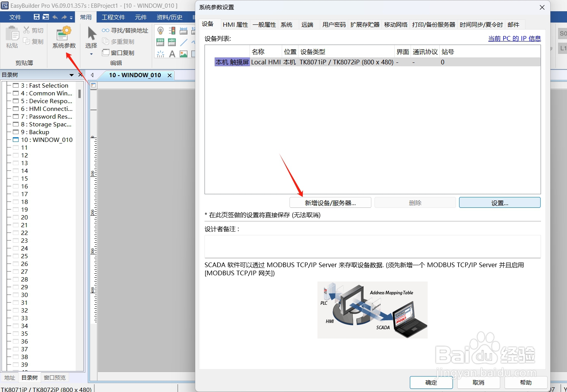The width and height of the screenshot is (567, 392).
Task: Open 移动网络 tab in dialog
Action: click(x=396, y=24)
